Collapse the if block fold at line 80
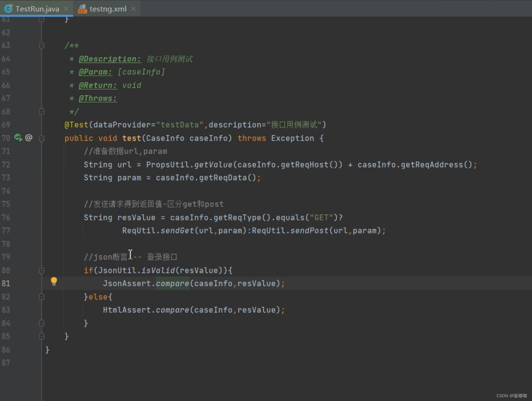Viewport: 532px width, 401px height. (42, 270)
